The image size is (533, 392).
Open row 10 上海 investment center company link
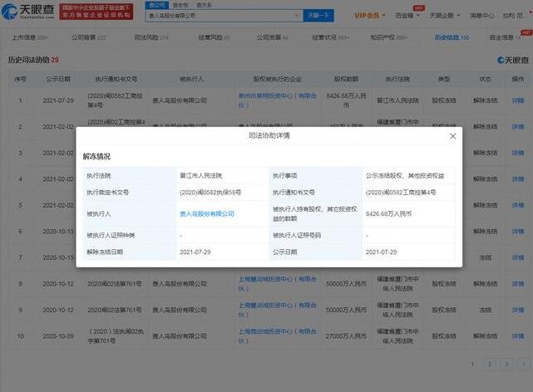pyautogui.click(x=278, y=336)
